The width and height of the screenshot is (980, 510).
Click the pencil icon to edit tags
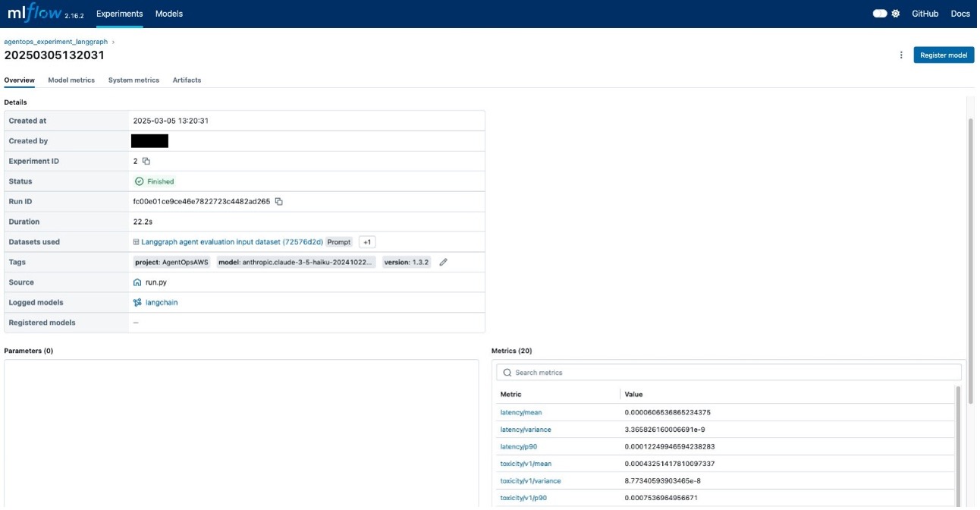(x=444, y=262)
